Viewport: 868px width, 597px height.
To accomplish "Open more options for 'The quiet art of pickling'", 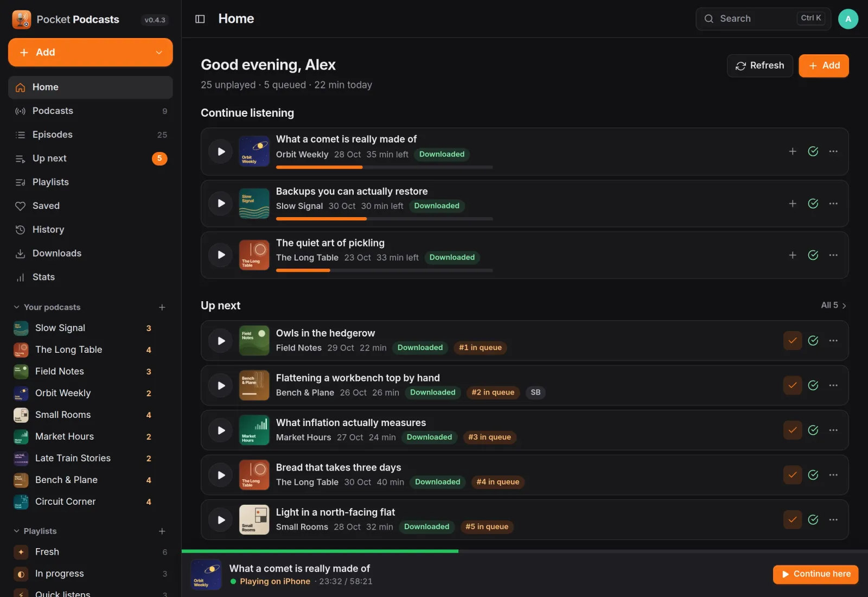I will [833, 255].
